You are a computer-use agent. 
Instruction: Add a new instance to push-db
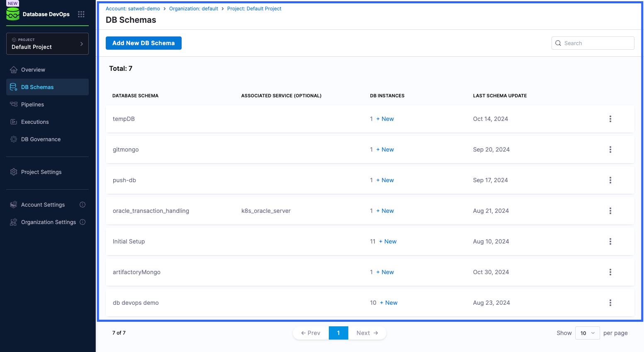[x=385, y=180]
